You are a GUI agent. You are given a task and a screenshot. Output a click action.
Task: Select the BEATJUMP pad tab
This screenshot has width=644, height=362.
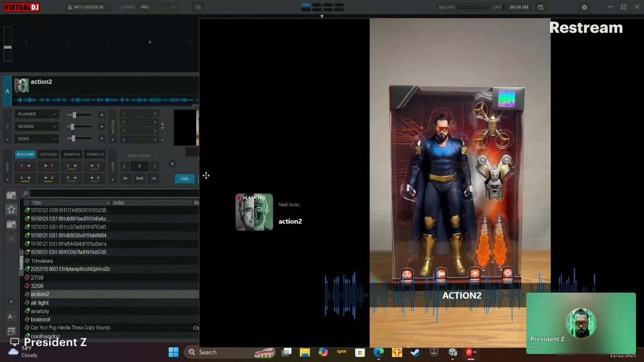(25, 154)
